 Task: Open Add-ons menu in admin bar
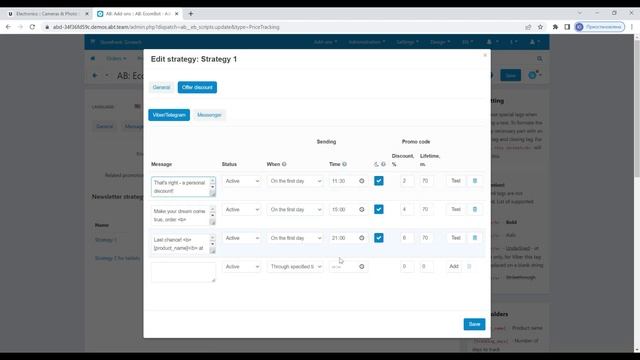[x=325, y=42]
